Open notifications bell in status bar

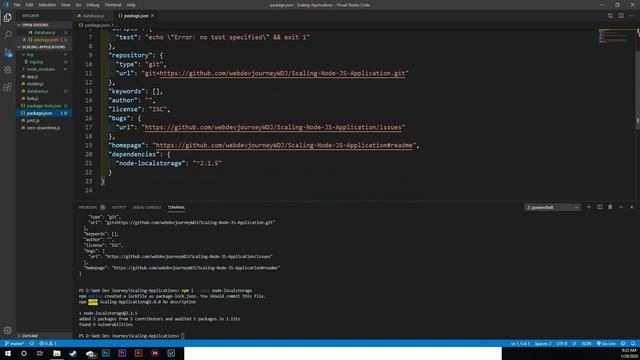pyautogui.click(x=633, y=344)
